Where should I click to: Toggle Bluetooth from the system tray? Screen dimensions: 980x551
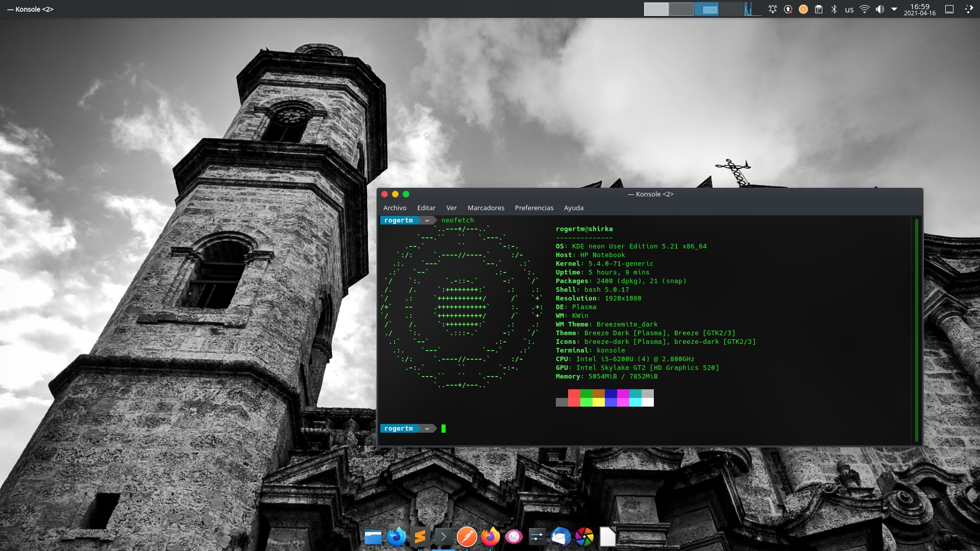click(834, 9)
